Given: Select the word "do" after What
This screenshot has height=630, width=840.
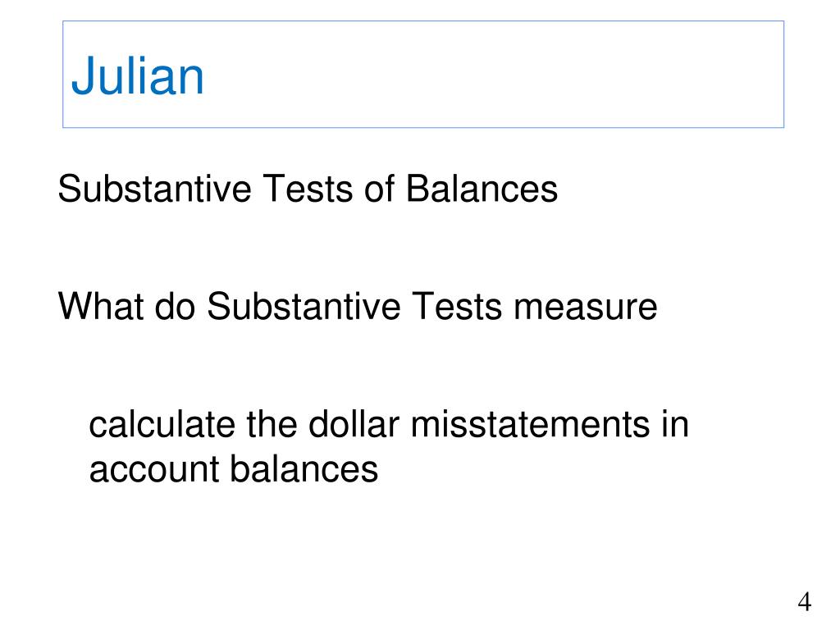Looking at the screenshot, I should tap(175, 307).
